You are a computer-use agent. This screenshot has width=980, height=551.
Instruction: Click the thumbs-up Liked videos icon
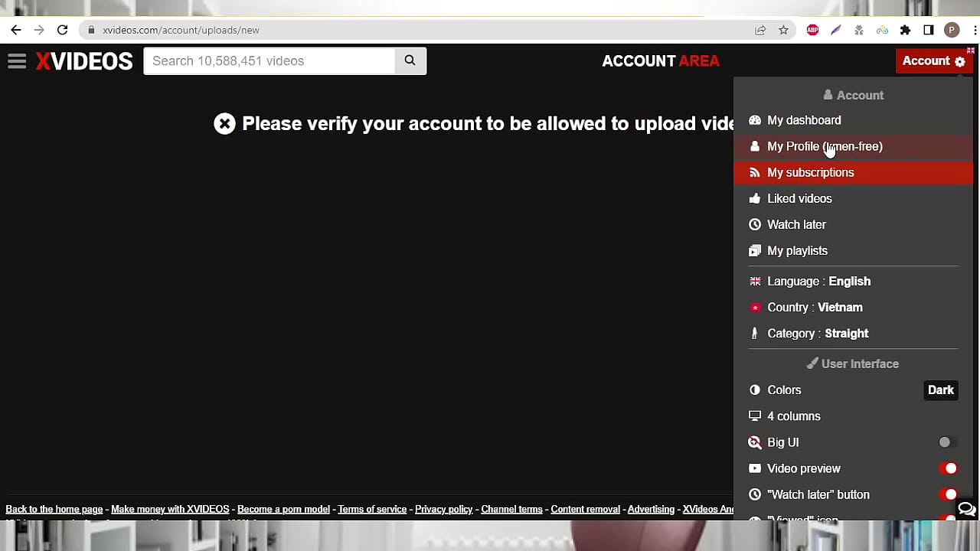755,198
